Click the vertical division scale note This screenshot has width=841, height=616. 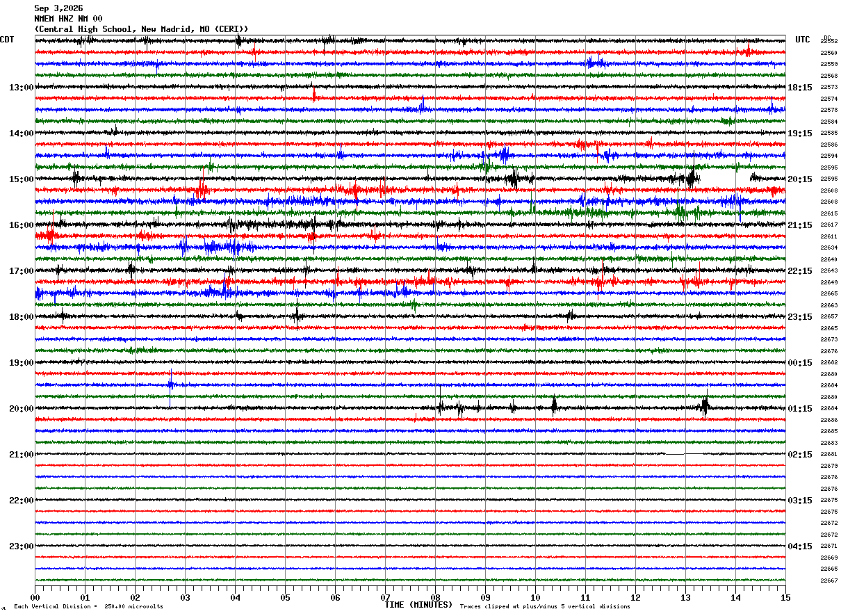[88, 606]
